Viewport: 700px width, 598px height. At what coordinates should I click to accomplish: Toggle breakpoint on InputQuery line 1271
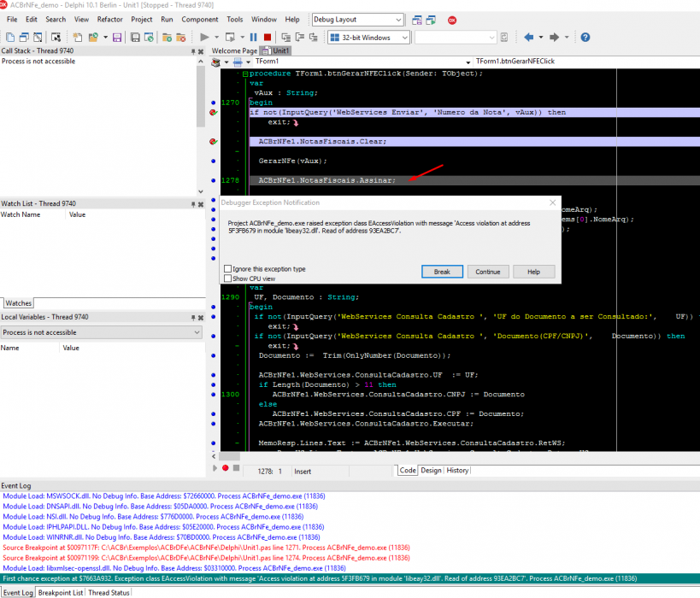coord(214,113)
